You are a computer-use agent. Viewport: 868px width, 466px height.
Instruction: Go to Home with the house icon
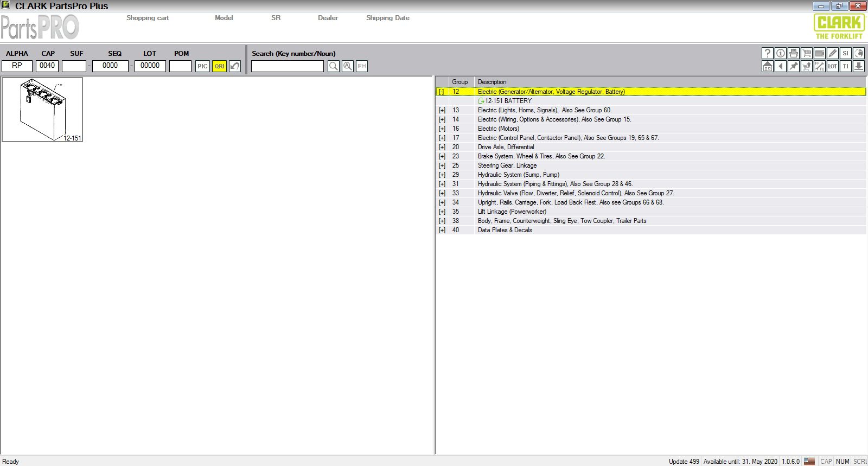(768, 66)
